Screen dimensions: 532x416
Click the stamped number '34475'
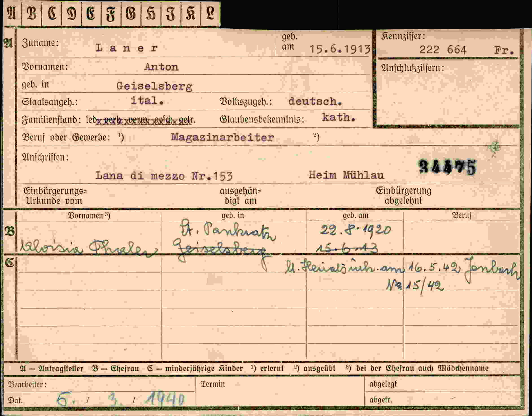coord(447,167)
